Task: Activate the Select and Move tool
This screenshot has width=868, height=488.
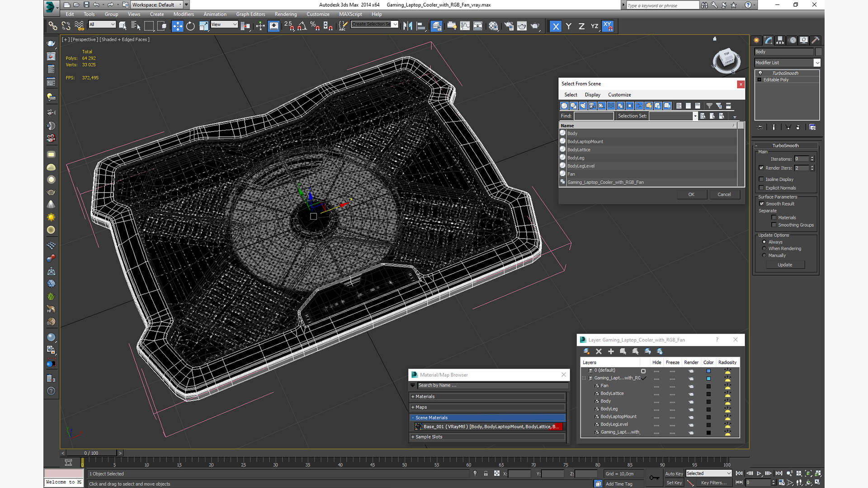Action: click(x=178, y=26)
